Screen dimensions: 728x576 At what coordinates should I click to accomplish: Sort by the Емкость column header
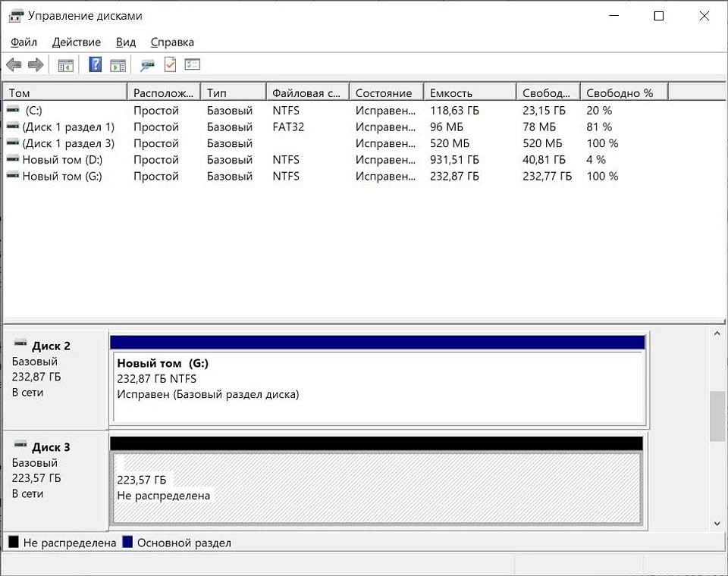click(x=470, y=92)
